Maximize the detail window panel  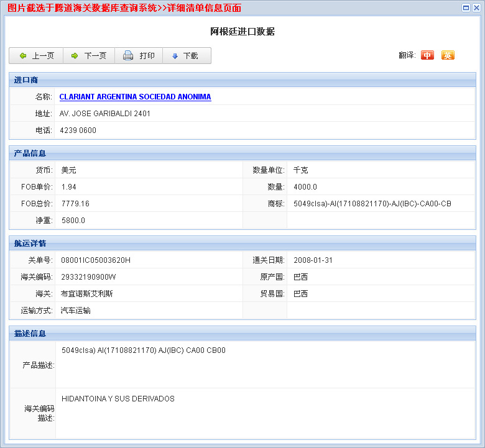[466, 8]
